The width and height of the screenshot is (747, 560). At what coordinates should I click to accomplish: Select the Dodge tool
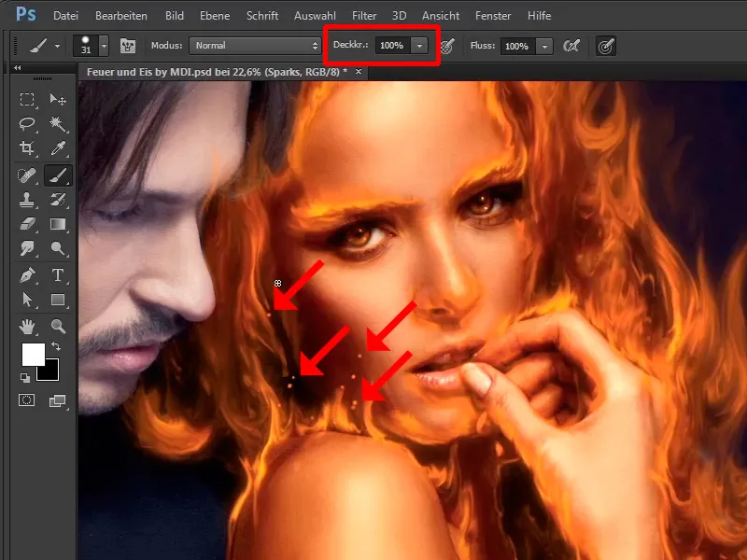(x=58, y=248)
